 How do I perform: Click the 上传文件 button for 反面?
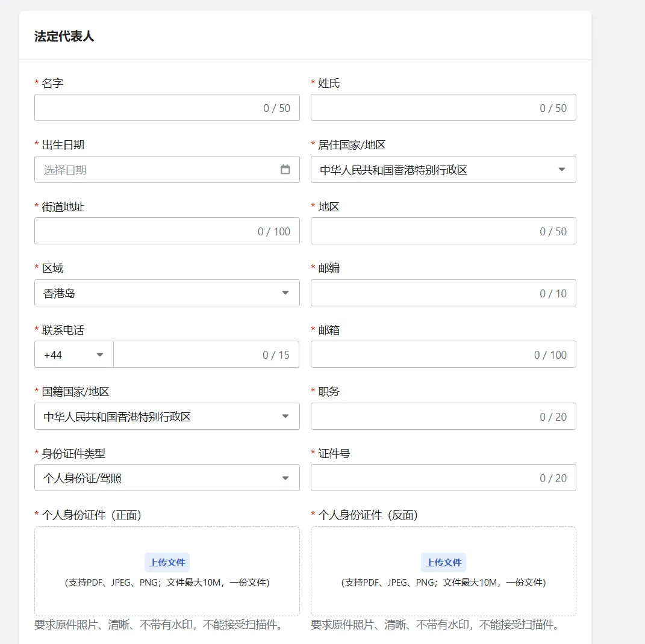pyautogui.click(x=443, y=562)
